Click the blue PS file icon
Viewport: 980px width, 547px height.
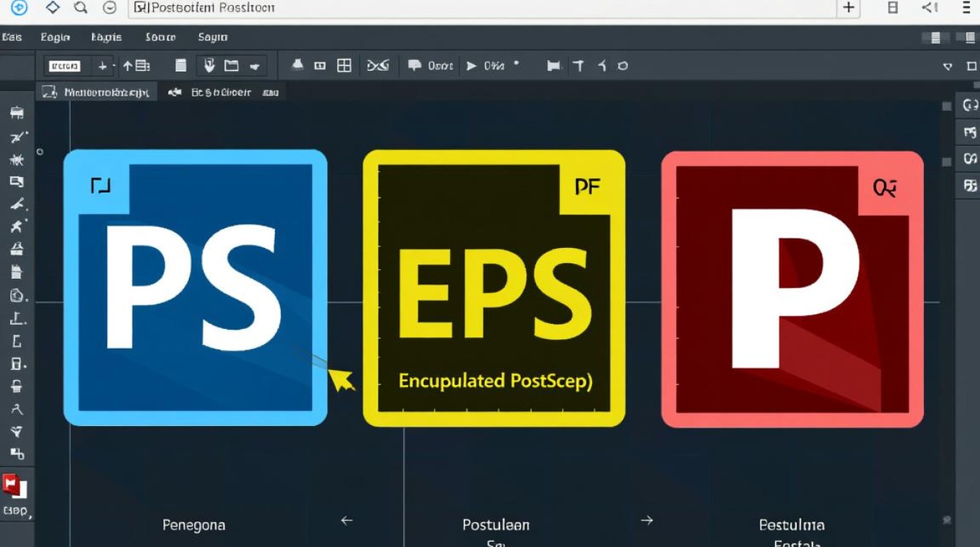coord(195,288)
